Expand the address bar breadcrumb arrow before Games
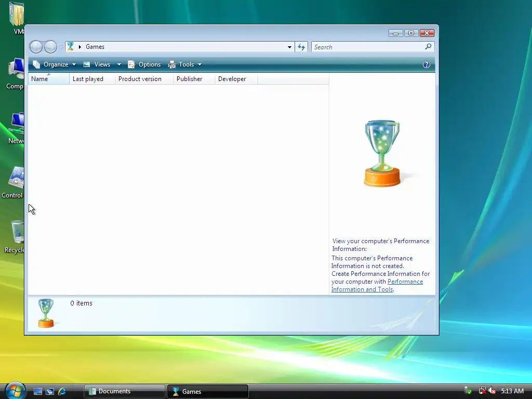The image size is (532, 399). point(79,47)
